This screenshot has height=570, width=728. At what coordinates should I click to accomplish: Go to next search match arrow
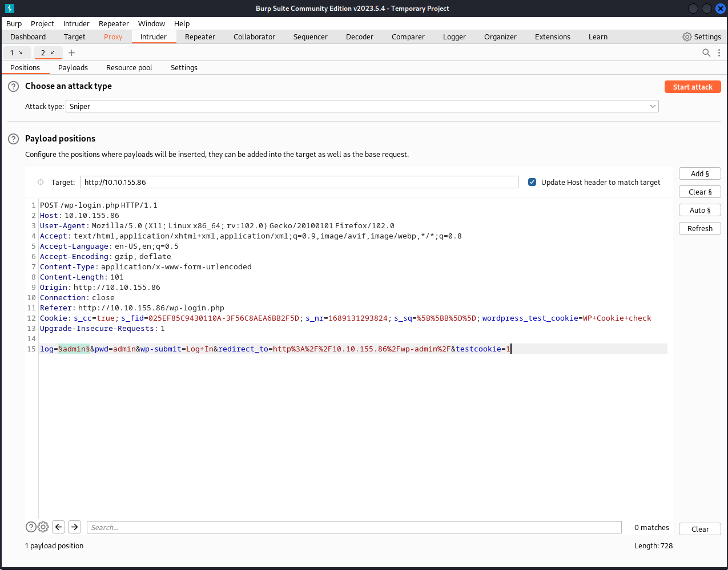click(x=74, y=527)
